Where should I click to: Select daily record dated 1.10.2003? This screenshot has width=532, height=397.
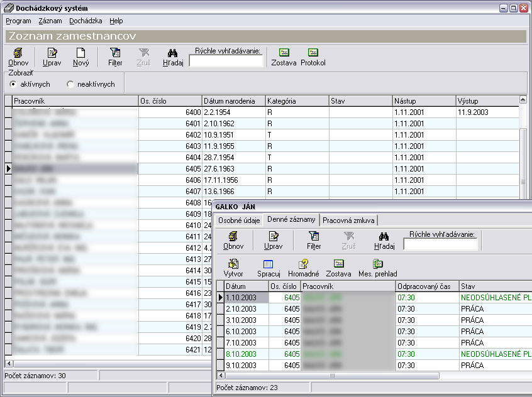pyautogui.click(x=374, y=298)
